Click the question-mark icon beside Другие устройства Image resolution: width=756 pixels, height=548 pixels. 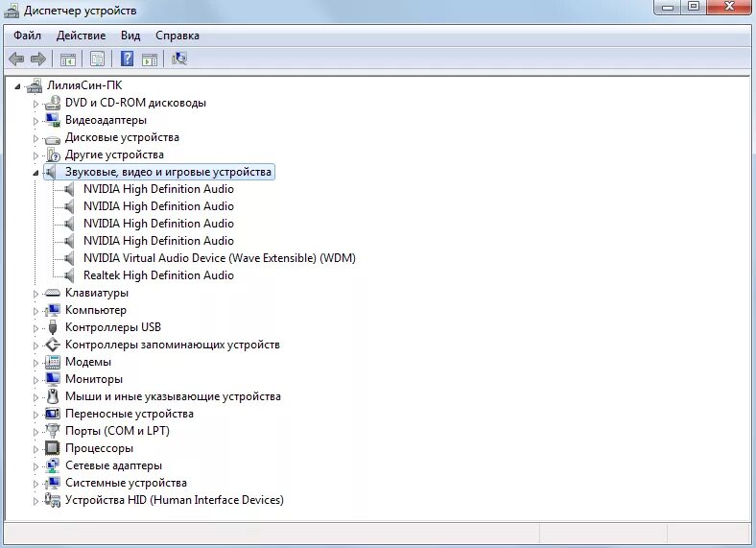point(53,155)
